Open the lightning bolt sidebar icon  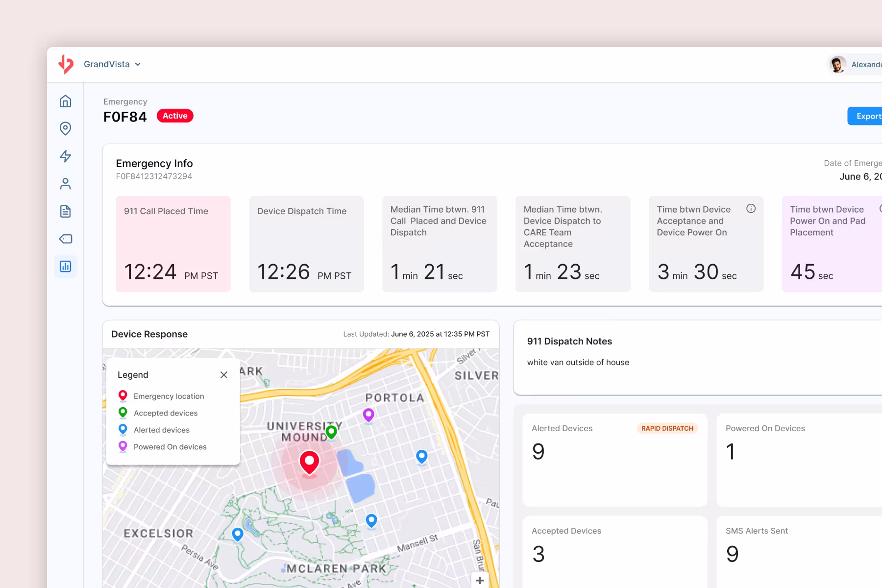[65, 156]
